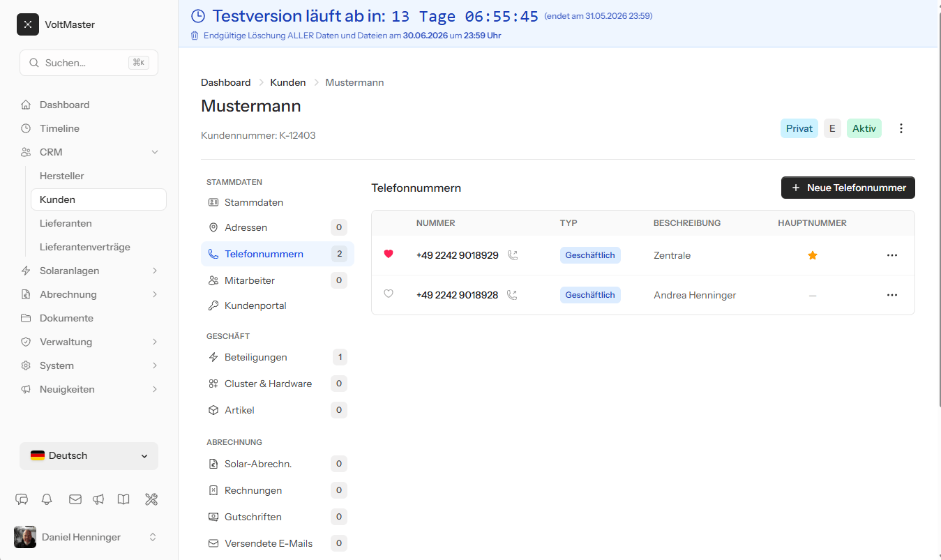Viewport: 941px width, 560px height.
Task: Open the wrench tools icon
Action: [151, 499]
